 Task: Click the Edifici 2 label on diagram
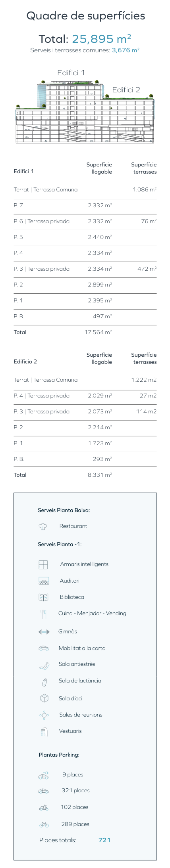coord(126,90)
